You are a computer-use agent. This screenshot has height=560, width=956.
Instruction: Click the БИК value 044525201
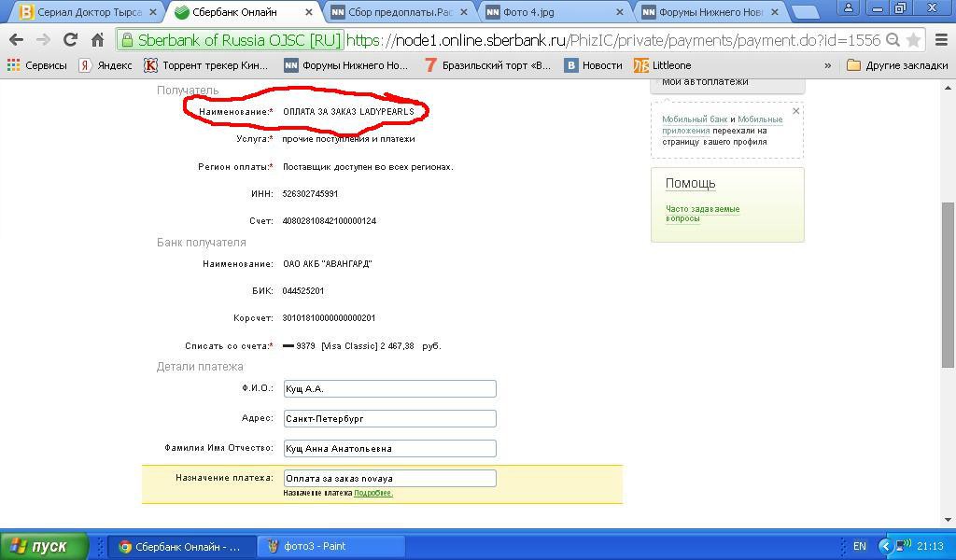point(303,290)
